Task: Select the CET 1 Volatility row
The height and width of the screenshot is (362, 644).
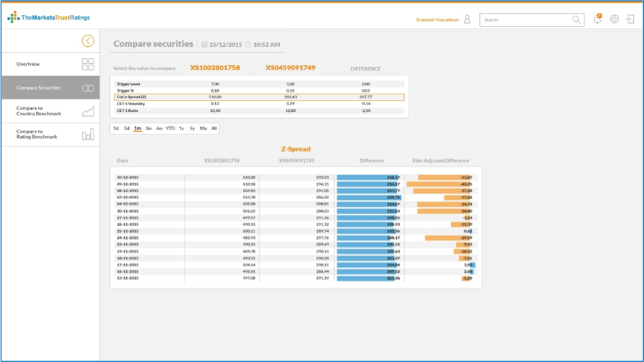Action: pos(259,104)
